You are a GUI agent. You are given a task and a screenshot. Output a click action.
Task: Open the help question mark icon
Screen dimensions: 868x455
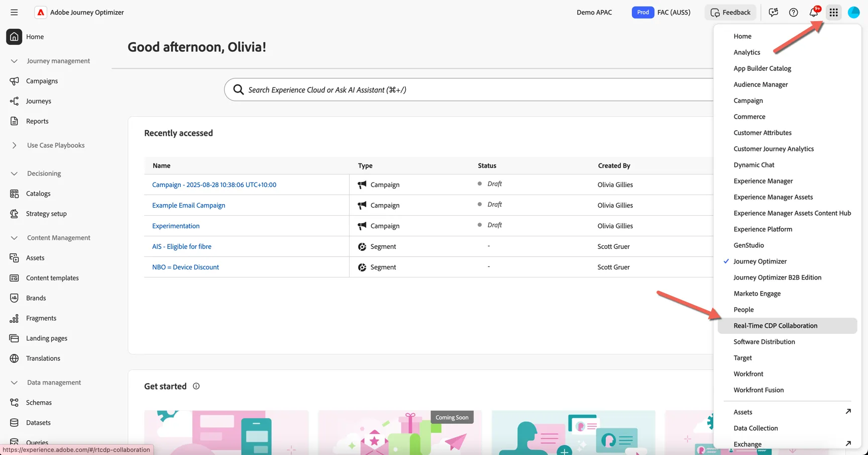(794, 13)
